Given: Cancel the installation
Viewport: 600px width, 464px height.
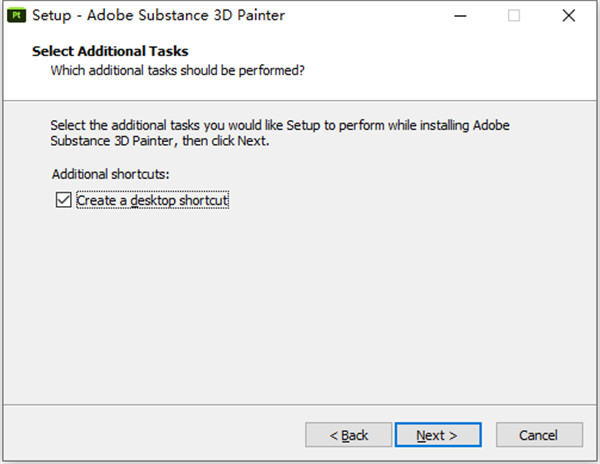Looking at the screenshot, I should coord(539,435).
